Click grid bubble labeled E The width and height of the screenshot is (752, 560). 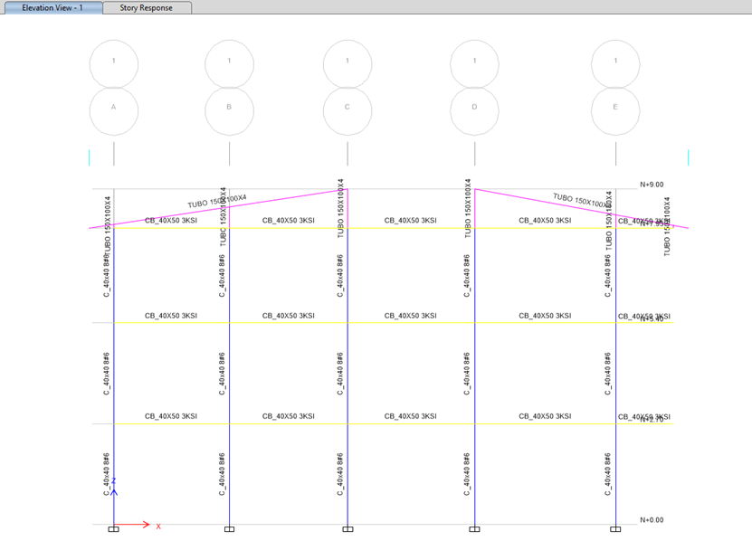pos(615,111)
